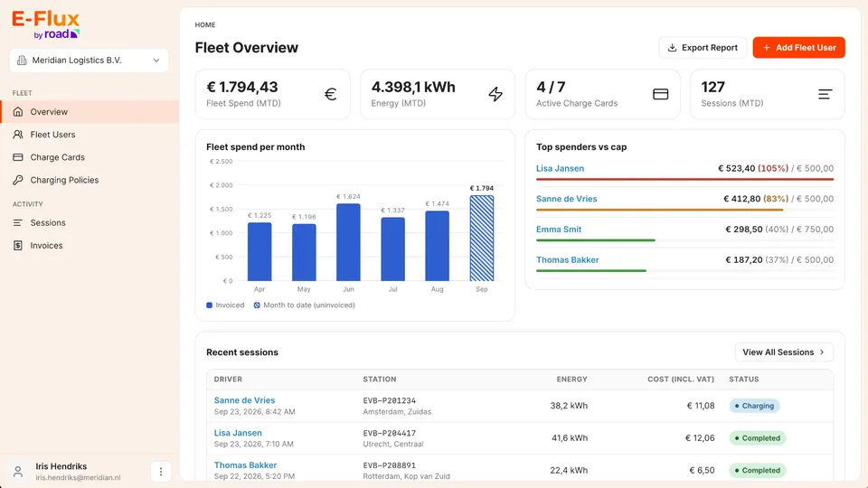Image resolution: width=868 pixels, height=488 pixels.
Task: Click the May bar in spend chart
Action: click(x=304, y=252)
